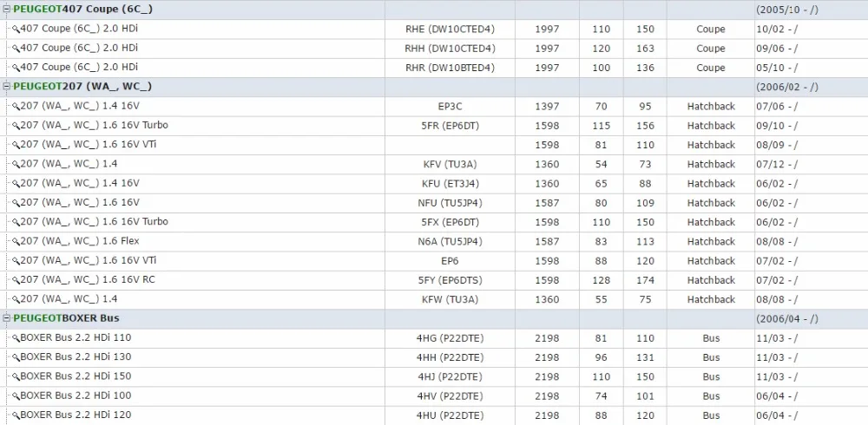Click the horsepower value 174
Viewport: 868px width, 425px height.
[x=645, y=280]
